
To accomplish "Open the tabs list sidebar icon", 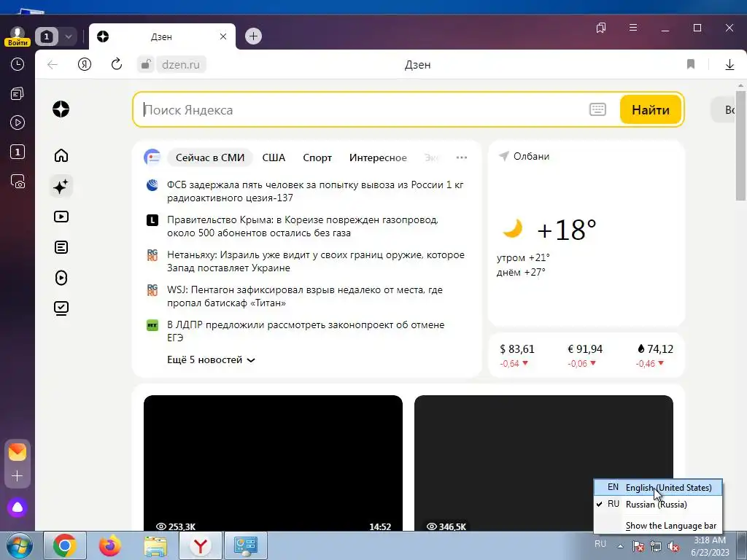I will pyautogui.click(x=18, y=93).
